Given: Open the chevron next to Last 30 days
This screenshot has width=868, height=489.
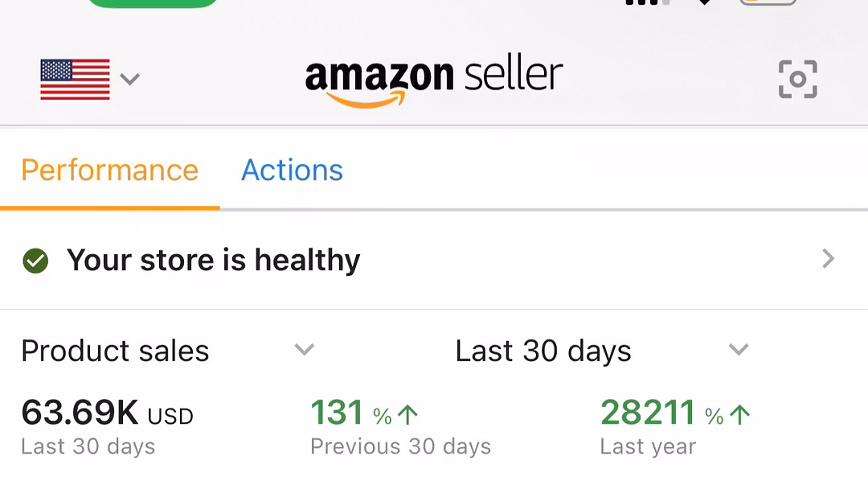Looking at the screenshot, I should click(x=738, y=349).
